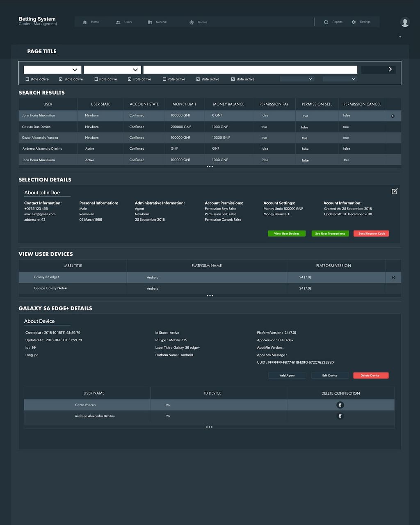This screenshot has height=525, width=420.
Task: Submit filters with the right chevron arrow
Action: tap(390, 69)
